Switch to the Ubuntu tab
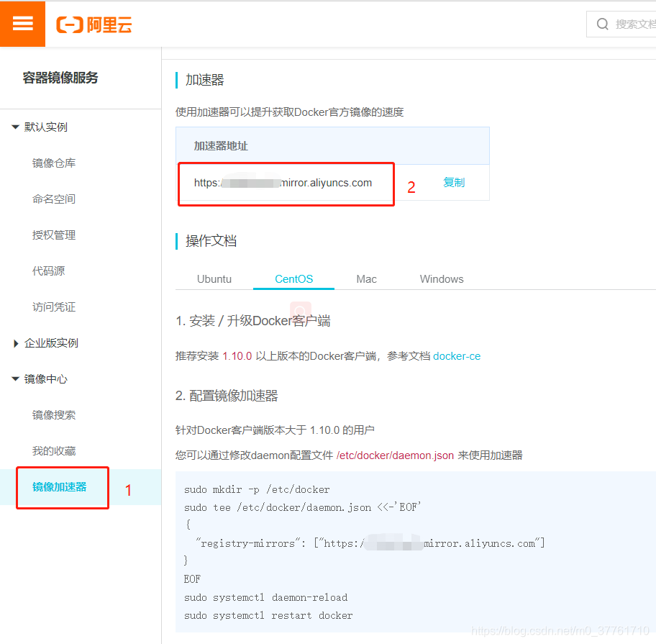Viewport: 656px width, 644px height. [214, 279]
